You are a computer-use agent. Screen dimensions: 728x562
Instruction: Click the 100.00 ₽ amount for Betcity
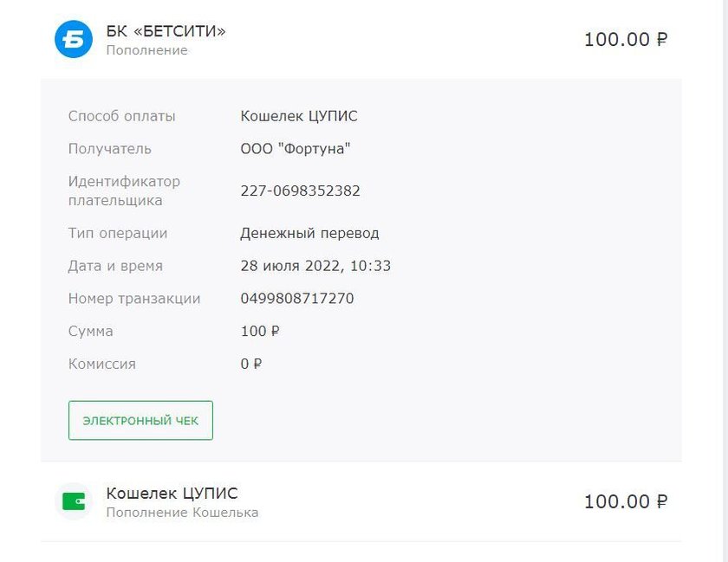click(625, 40)
